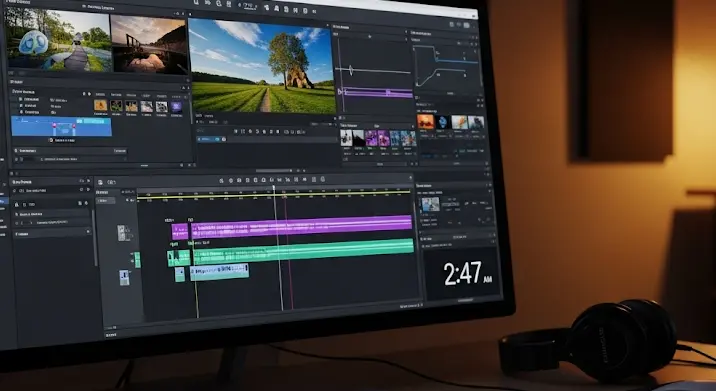Select the light blue clip on lowest track

tap(220, 272)
